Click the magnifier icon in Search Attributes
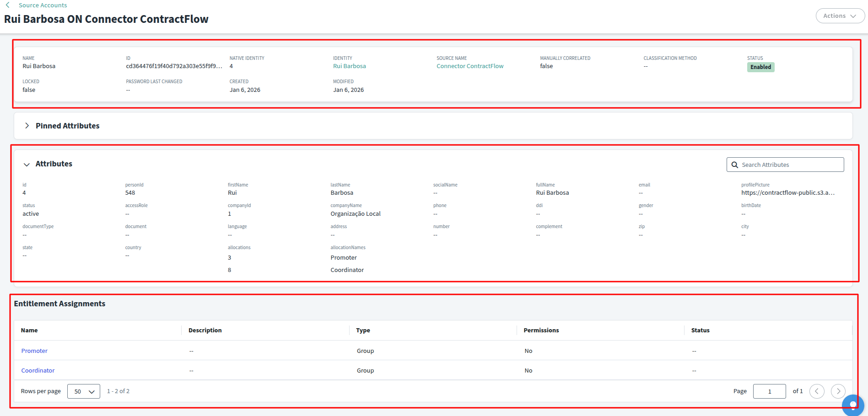The image size is (868, 416). pos(735,165)
